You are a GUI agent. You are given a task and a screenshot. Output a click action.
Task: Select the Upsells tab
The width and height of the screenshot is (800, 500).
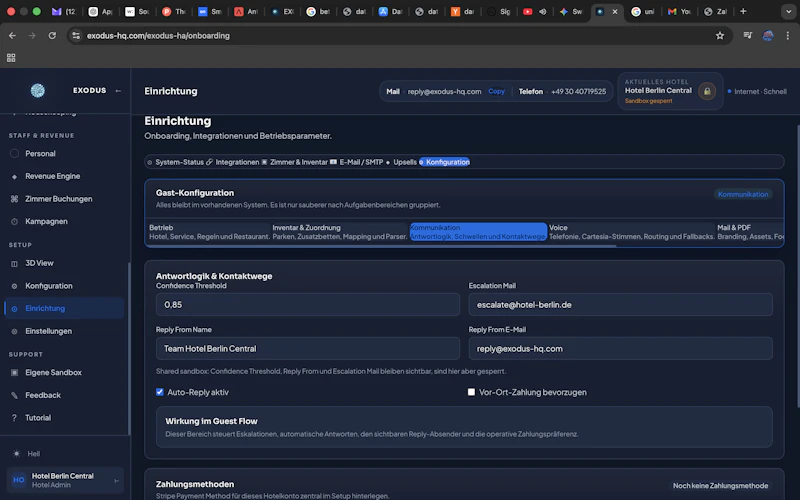pos(401,162)
